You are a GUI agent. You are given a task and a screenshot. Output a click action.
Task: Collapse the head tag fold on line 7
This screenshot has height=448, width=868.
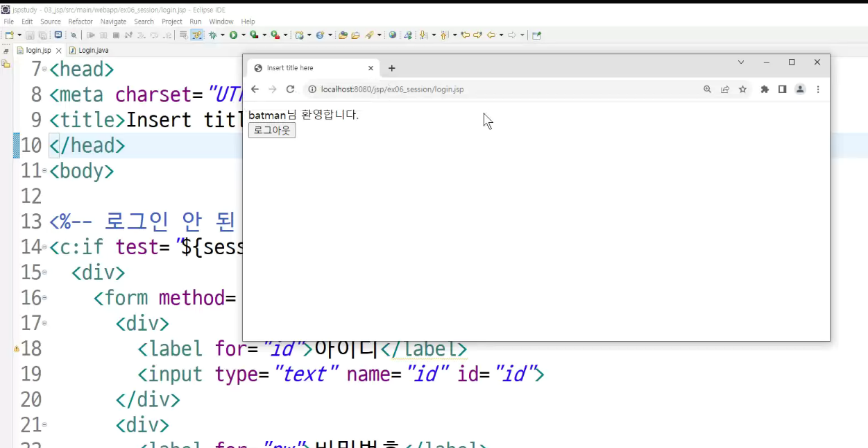[44, 69]
